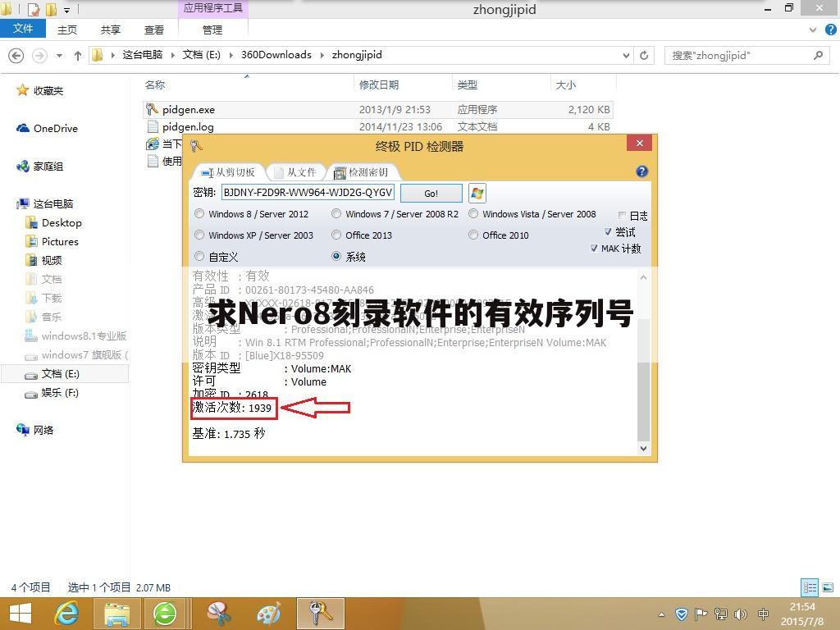Expand the address bar history dropdown

626,55
